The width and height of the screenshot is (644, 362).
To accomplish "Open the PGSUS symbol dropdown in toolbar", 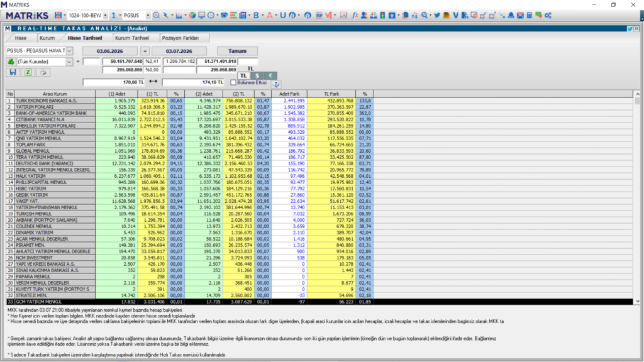I will (x=148, y=15).
